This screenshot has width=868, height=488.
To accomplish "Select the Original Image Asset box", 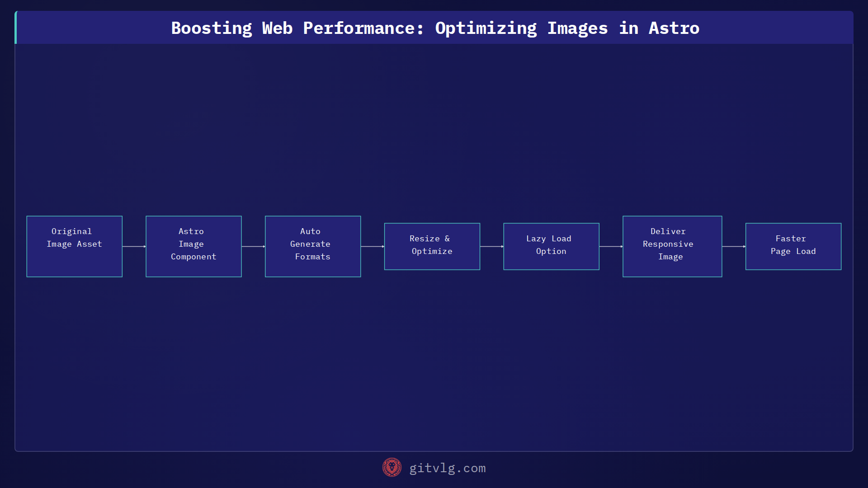I will point(75,246).
